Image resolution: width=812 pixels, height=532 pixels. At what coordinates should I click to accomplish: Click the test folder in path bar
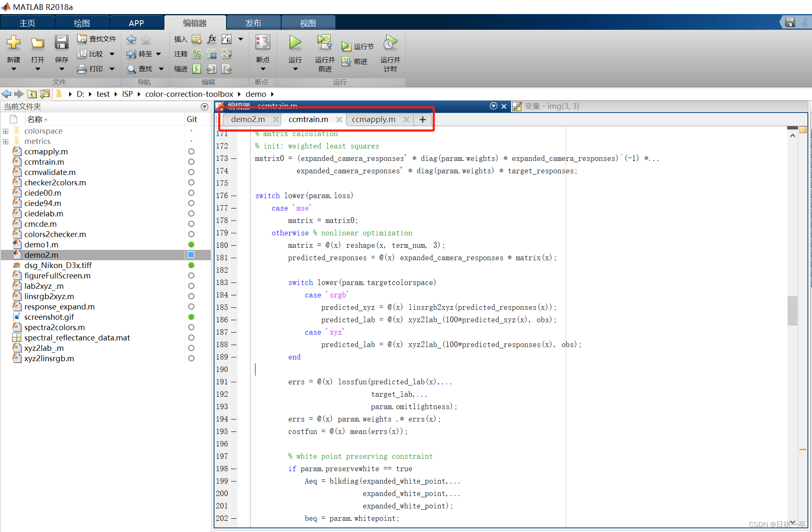[103, 94]
